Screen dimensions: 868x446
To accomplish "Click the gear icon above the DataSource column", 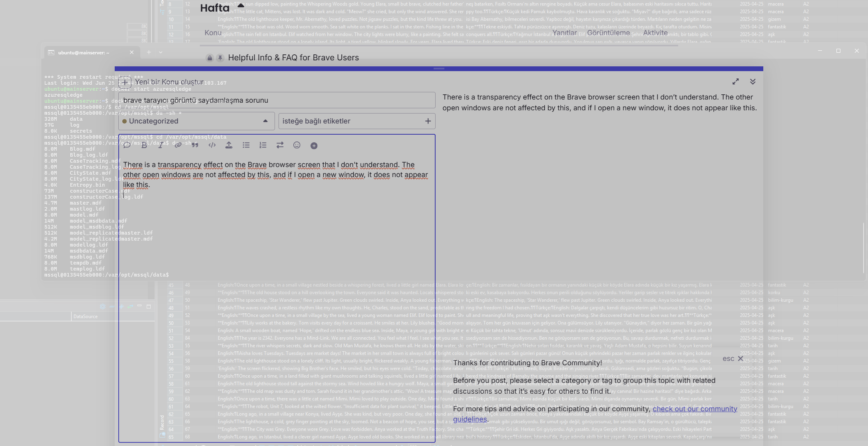I will pyautogui.click(x=103, y=307).
